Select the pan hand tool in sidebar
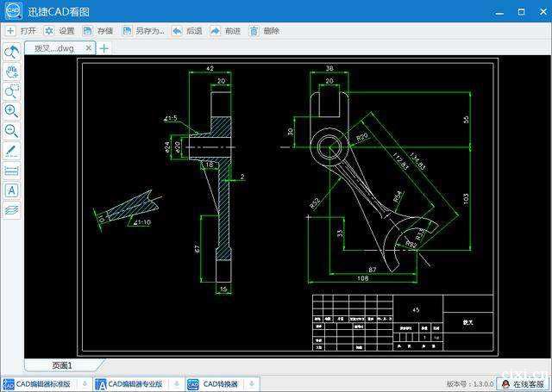This screenshot has height=392, width=552. [11, 72]
